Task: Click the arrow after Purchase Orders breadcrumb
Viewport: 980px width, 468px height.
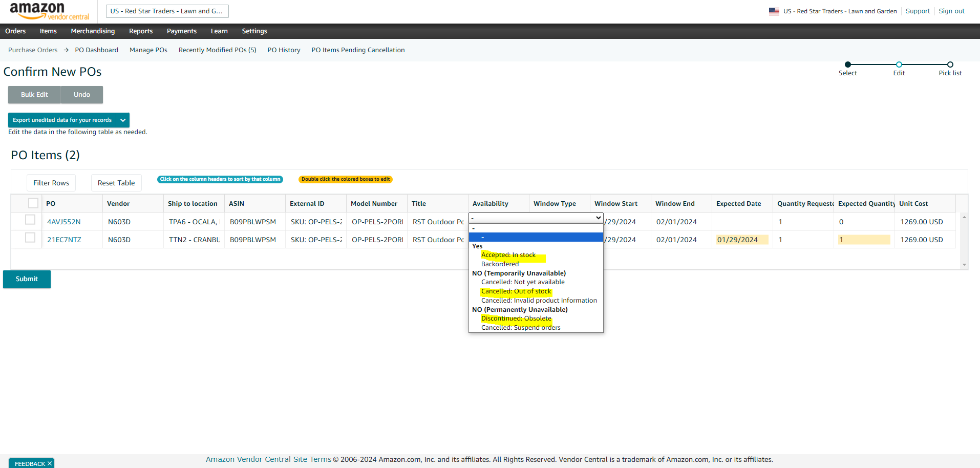Action: pos(66,50)
